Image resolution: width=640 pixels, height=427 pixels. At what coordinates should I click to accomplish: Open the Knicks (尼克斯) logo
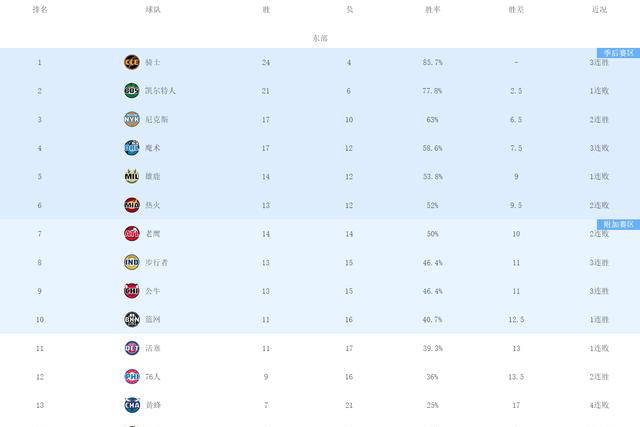coord(131,119)
